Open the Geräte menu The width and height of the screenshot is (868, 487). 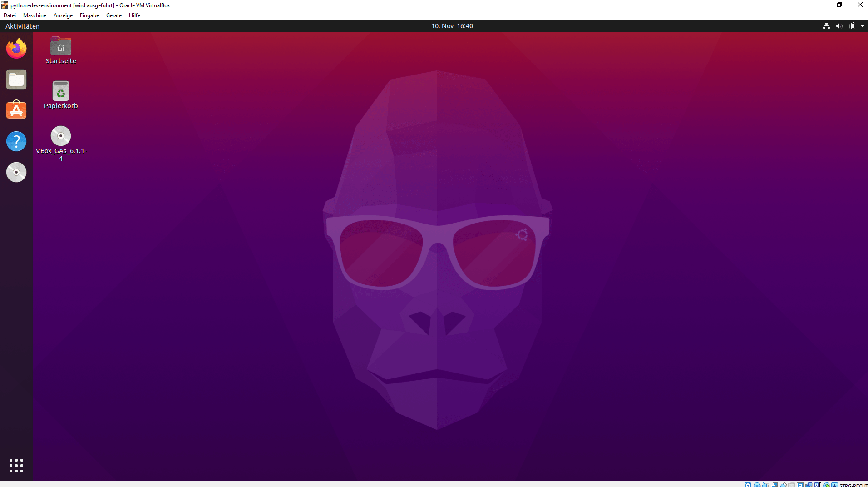click(x=113, y=15)
